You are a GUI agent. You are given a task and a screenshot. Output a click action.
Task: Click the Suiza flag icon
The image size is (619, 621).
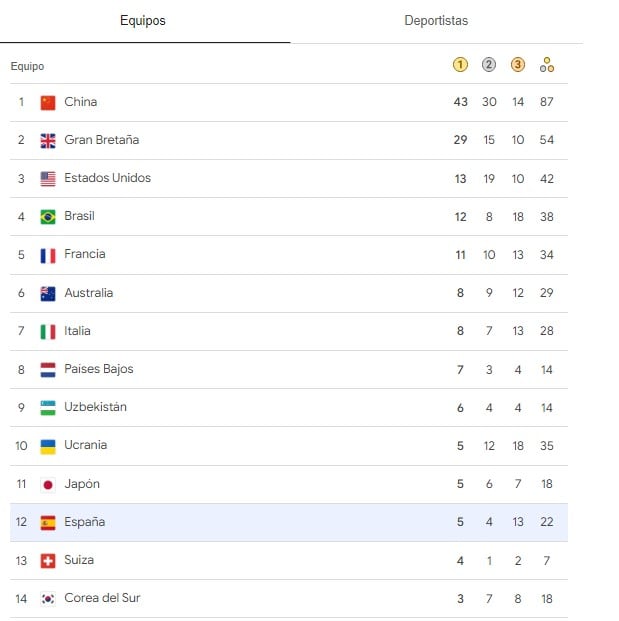pyautogui.click(x=48, y=561)
